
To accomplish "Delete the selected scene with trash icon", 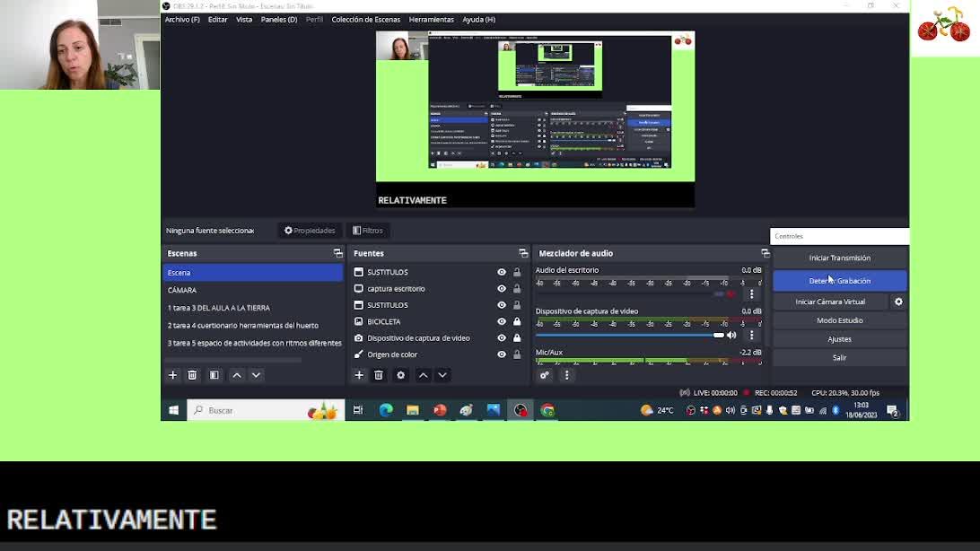I will (x=192, y=375).
